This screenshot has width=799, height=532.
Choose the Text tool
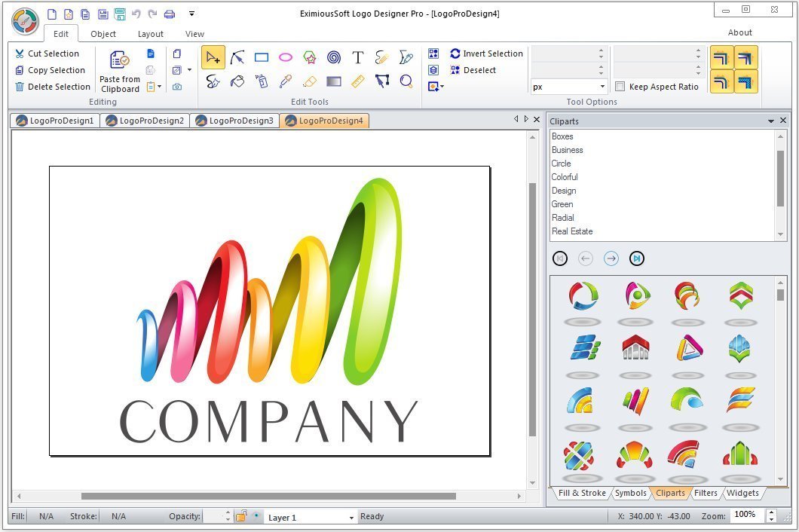pos(358,57)
